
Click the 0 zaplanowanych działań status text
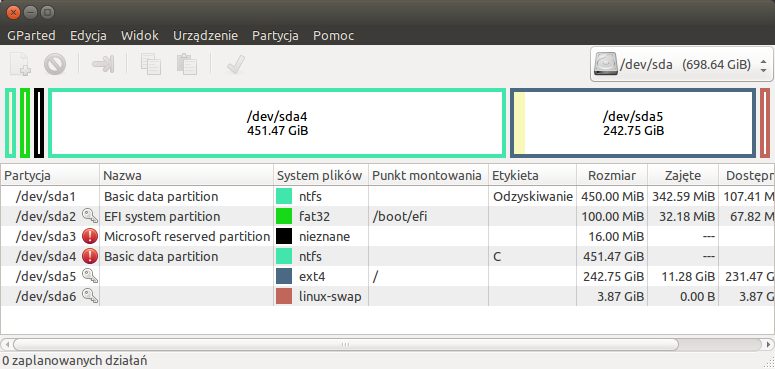pos(75,361)
